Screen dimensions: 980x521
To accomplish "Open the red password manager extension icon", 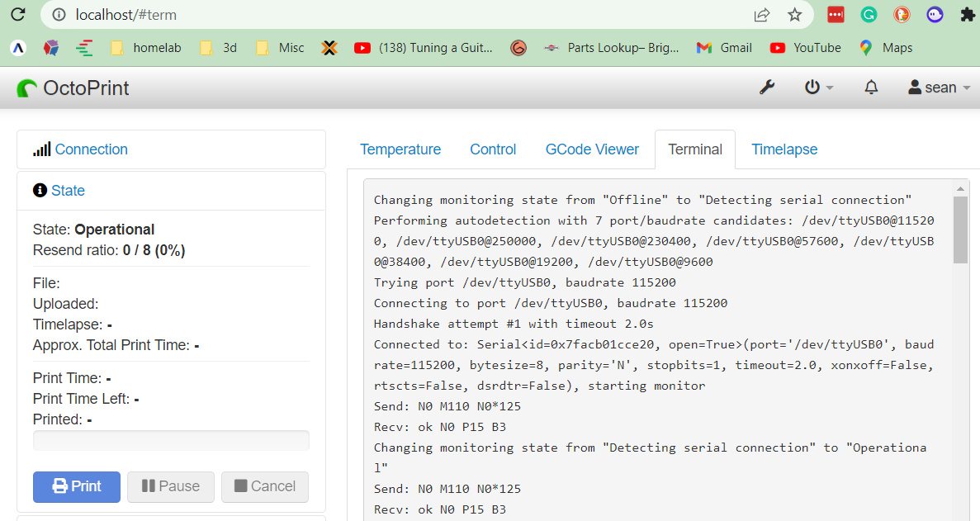I will pos(836,14).
